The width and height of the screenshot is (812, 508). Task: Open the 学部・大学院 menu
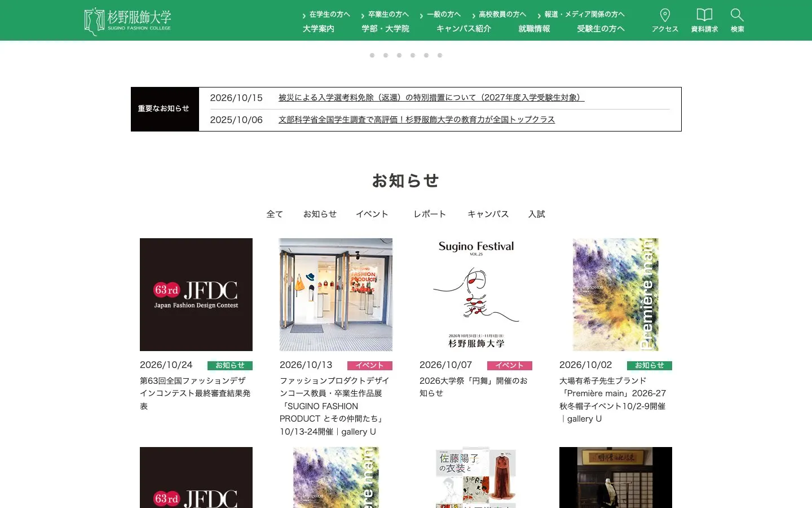tap(386, 29)
